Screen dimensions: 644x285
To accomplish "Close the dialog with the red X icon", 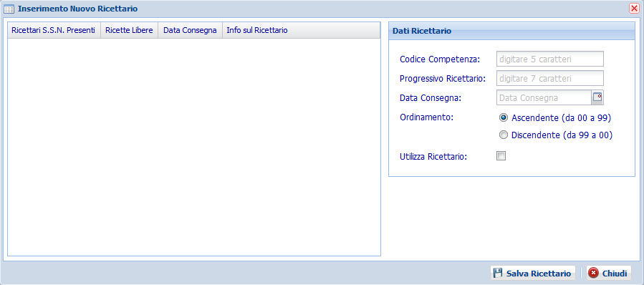I will coord(634,8).
